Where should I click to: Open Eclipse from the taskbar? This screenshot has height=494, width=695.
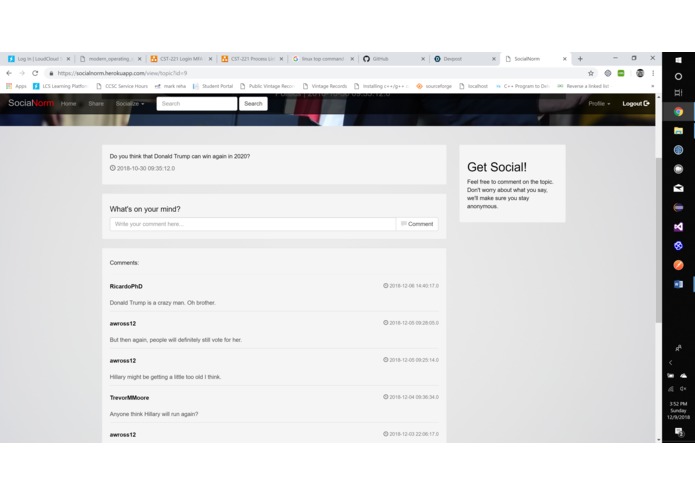[678, 207]
